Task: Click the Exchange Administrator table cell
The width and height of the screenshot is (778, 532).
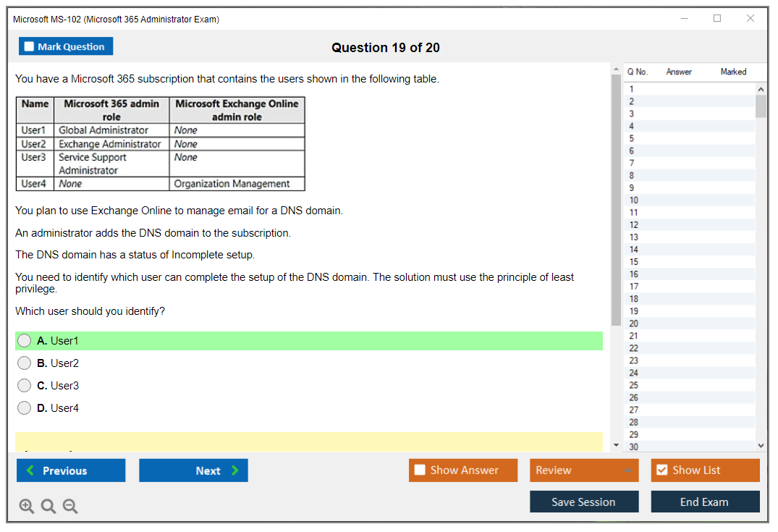Action: tap(111, 144)
